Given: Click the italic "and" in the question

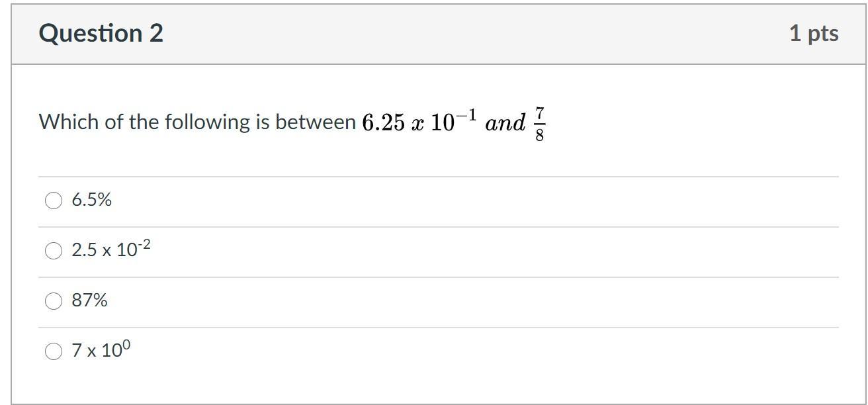Looking at the screenshot, I should click(505, 123).
